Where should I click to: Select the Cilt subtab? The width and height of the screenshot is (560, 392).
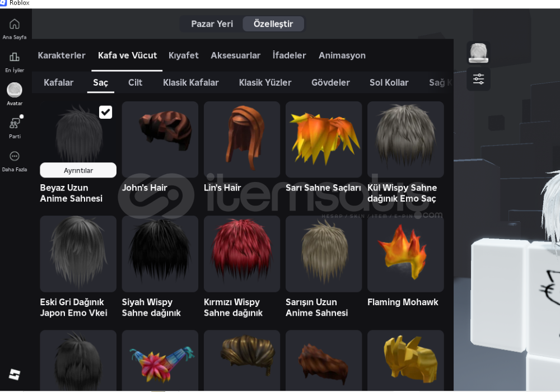click(x=135, y=82)
